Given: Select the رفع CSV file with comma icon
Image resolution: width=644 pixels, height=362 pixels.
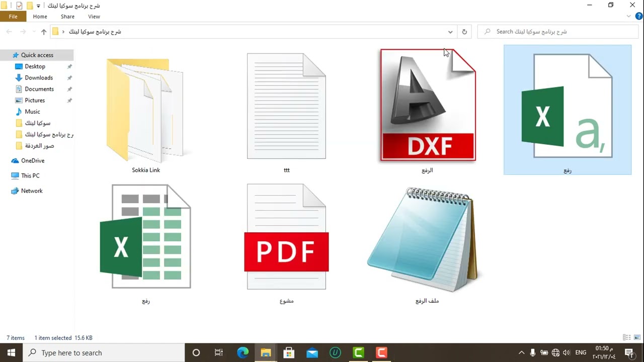Looking at the screenshot, I should click(568, 110).
